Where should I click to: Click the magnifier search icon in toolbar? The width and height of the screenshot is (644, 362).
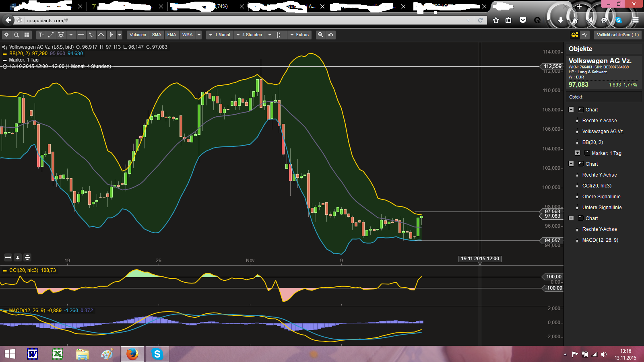[17, 35]
